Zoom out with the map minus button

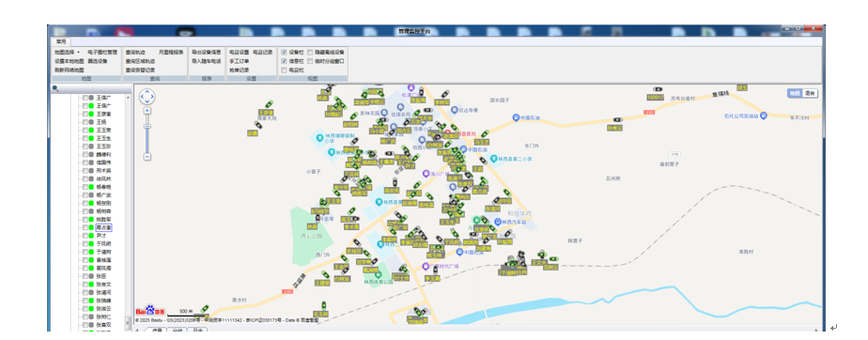(147, 157)
